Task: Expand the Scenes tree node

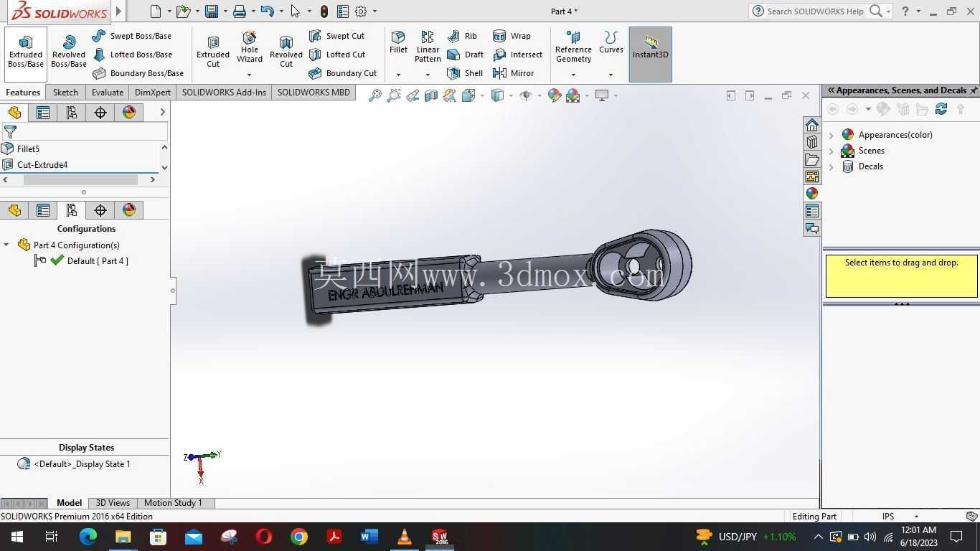Action: click(831, 151)
